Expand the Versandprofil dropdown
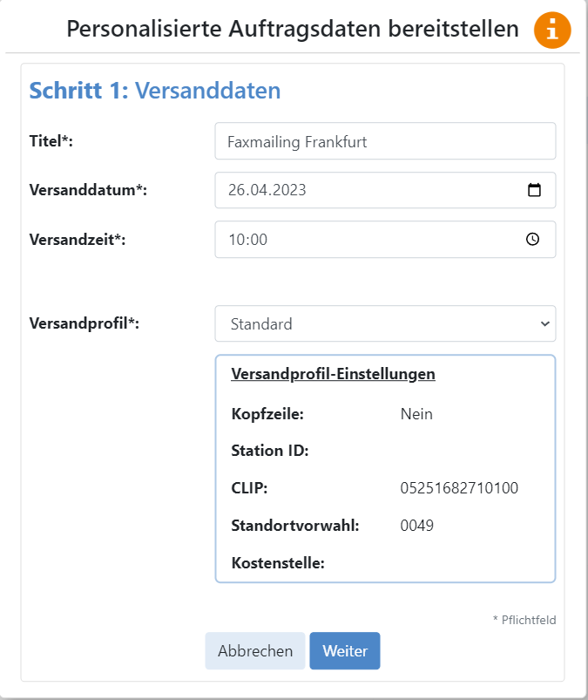This screenshot has width=588, height=700. 385,323
